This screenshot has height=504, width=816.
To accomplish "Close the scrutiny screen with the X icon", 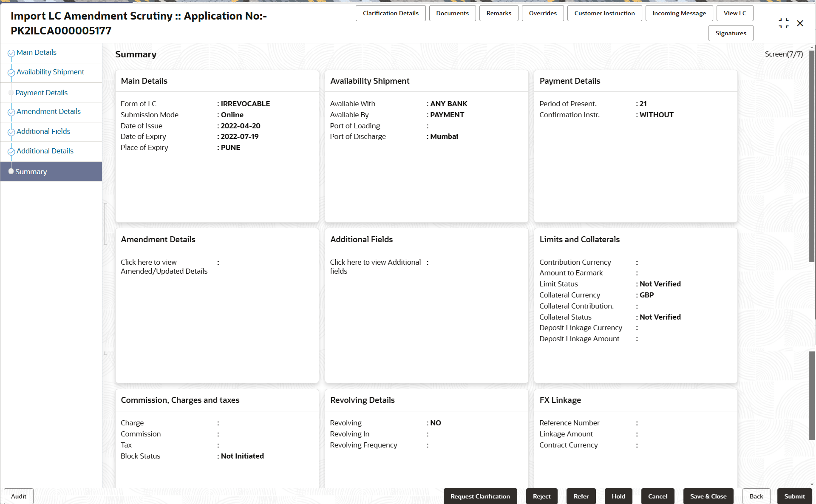I will (800, 23).
